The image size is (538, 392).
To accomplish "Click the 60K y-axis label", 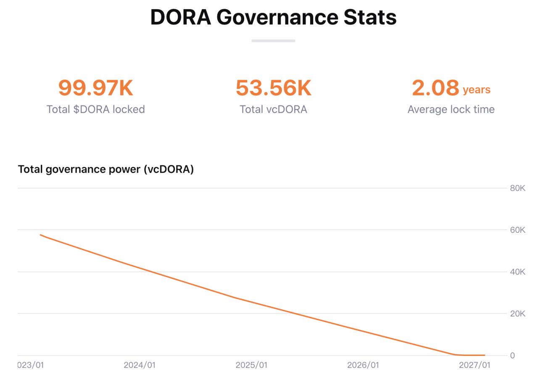I will pos(517,230).
